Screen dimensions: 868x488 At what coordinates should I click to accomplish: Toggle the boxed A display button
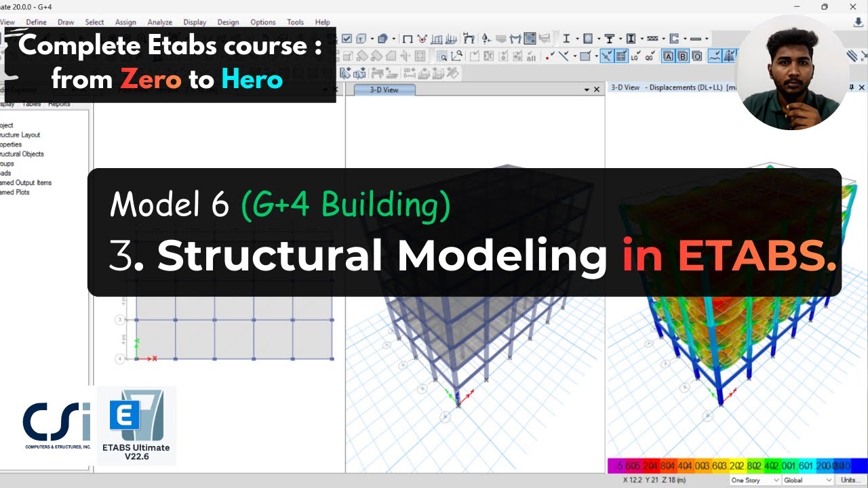coord(669,56)
